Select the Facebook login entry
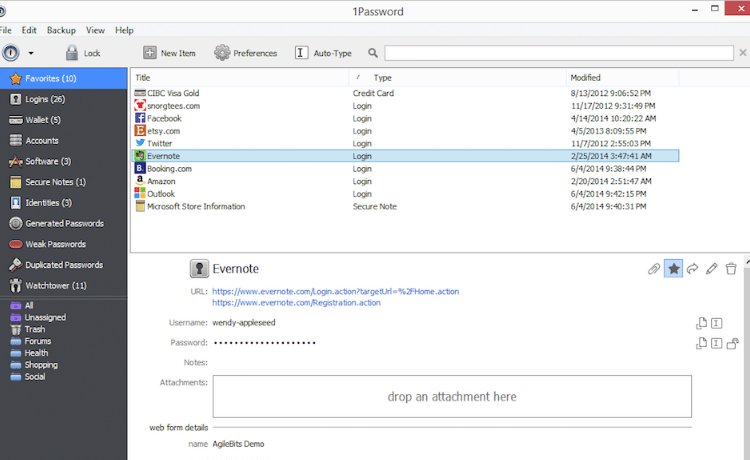Viewport: 750px width, 460px height. [406, 118]
